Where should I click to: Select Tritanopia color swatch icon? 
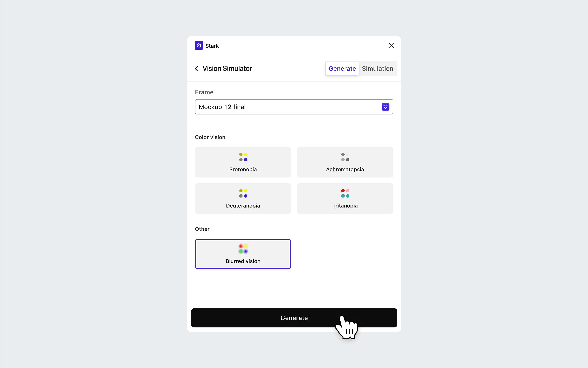pos(345,193)
